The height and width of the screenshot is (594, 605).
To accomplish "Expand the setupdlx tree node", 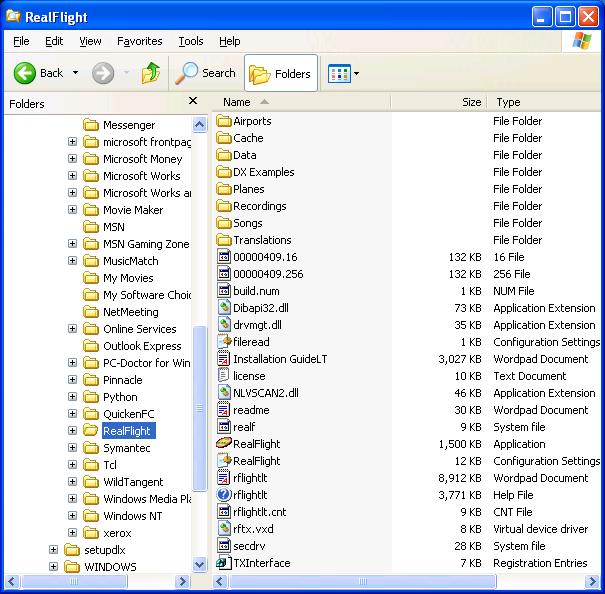I will click(x=54, y=549).
